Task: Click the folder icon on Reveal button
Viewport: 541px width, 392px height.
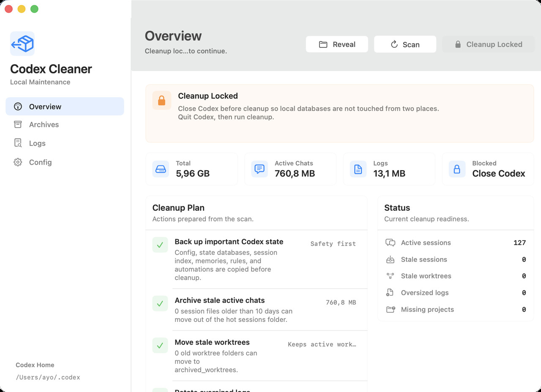Action: click(323, 44)
